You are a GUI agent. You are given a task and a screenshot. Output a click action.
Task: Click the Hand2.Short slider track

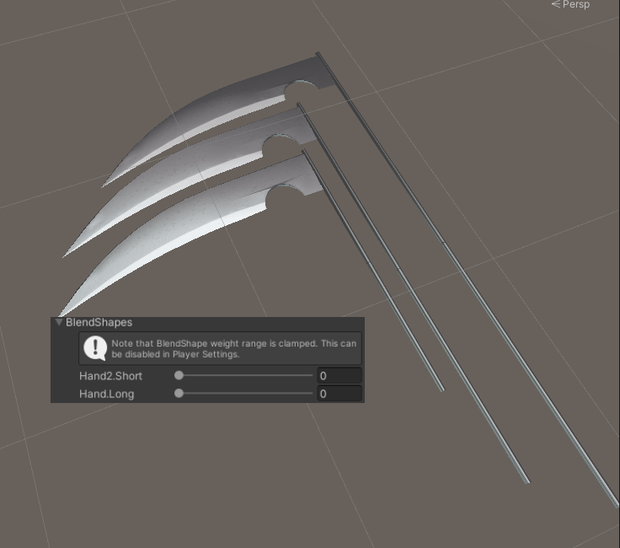click(244, 375)
